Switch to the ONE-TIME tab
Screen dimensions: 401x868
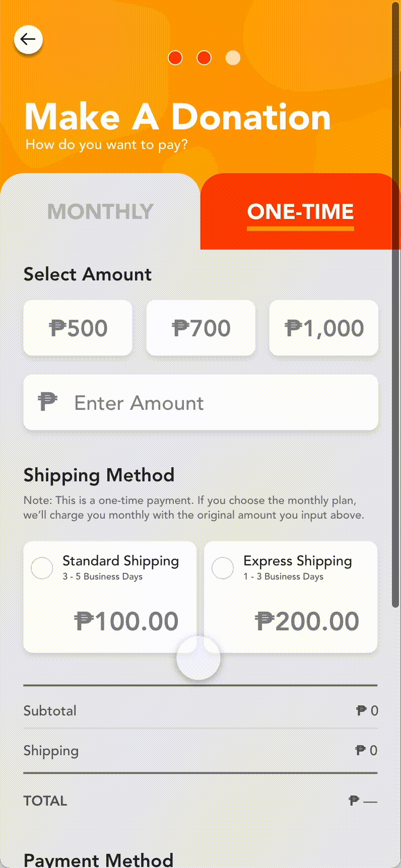(x=300, y=211)
